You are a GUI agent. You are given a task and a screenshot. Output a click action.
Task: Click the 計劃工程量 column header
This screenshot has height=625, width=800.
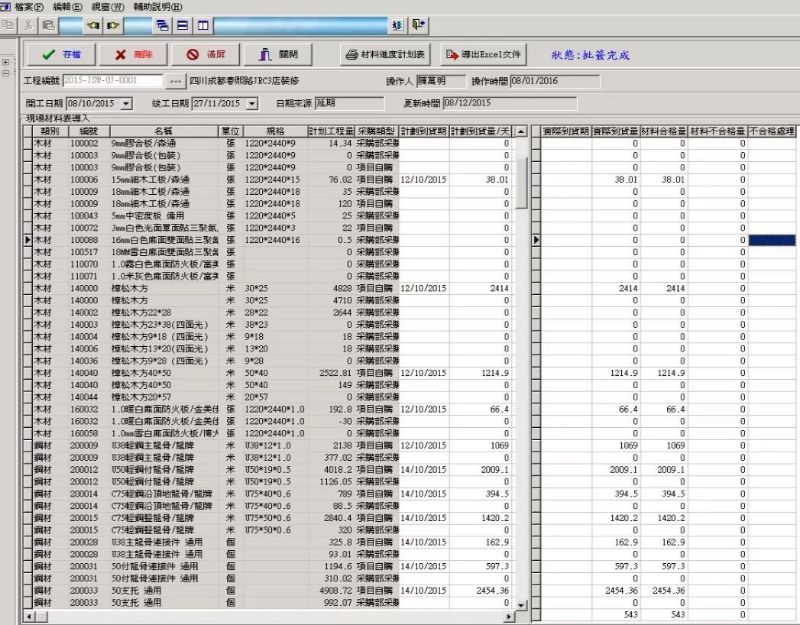click(331, 131)
